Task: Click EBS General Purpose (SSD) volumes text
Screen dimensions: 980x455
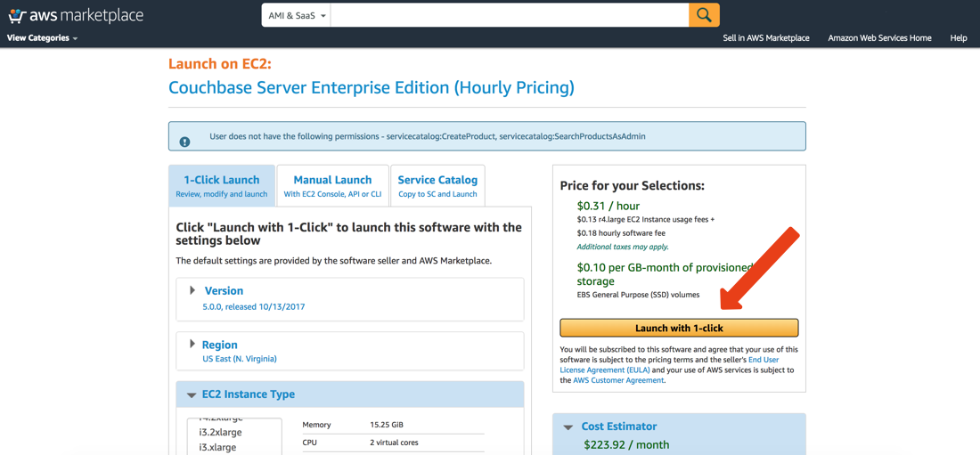Action: [x=638, y=295]
